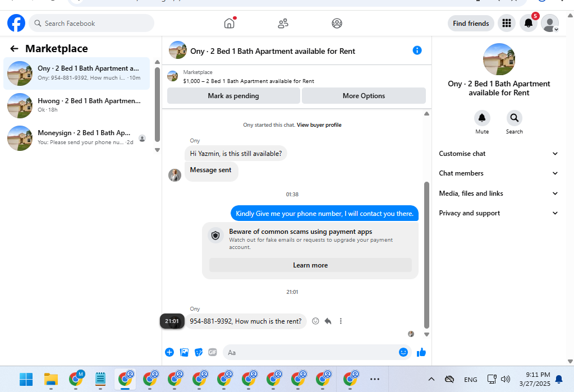Expand Privacy and support section
Screen dimensions: 574x392
499,213
